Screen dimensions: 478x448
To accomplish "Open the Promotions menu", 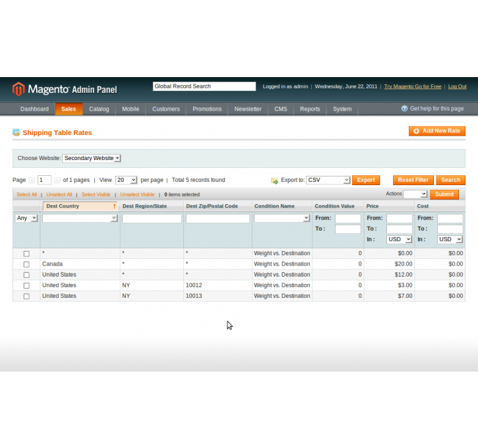I will (x=207, y=109).
